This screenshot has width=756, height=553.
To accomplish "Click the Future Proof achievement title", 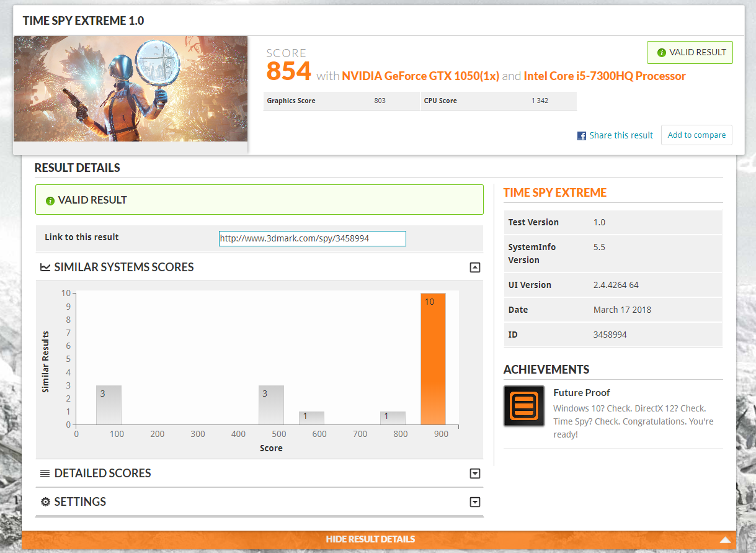I will point(581,392).
